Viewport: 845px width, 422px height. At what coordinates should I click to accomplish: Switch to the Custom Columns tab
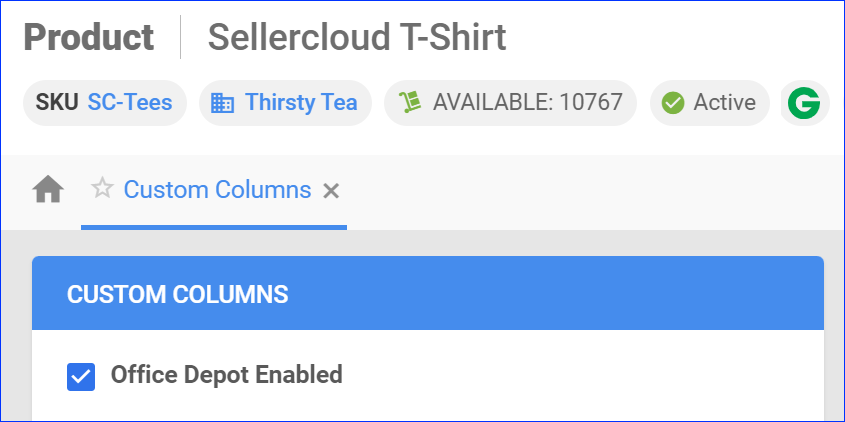217,189
